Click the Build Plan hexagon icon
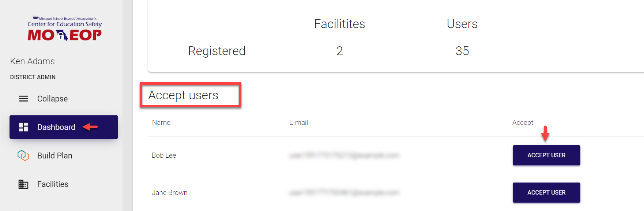 pyautogui.click(x=23, y=156)
